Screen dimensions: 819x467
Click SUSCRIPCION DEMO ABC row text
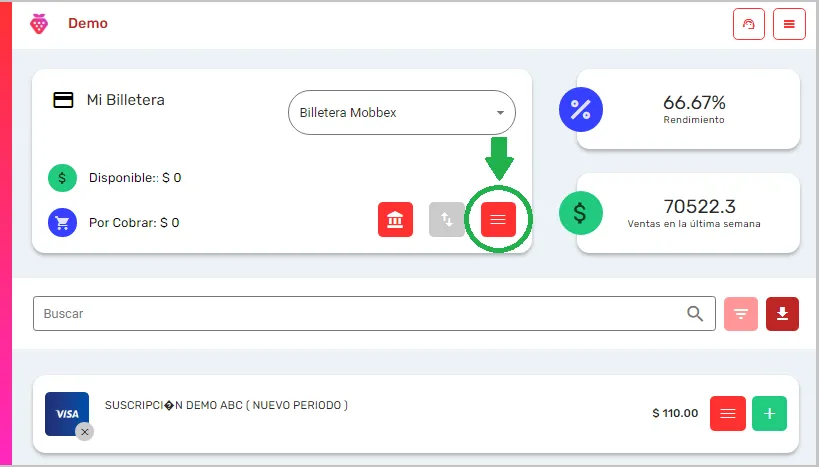point(226,405)
